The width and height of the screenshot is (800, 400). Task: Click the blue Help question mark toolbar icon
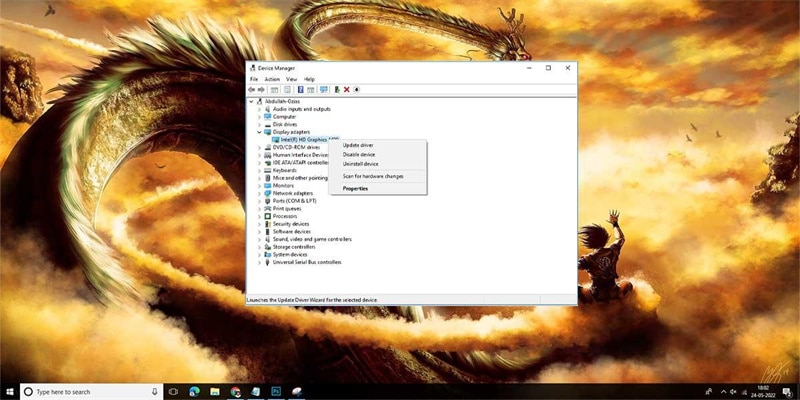click(x=301, y=89)
